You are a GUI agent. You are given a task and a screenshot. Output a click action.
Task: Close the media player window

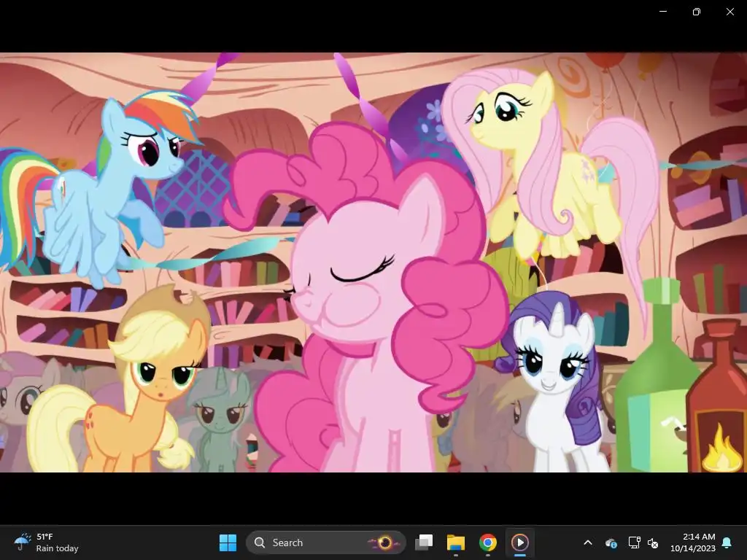(729, 12)
